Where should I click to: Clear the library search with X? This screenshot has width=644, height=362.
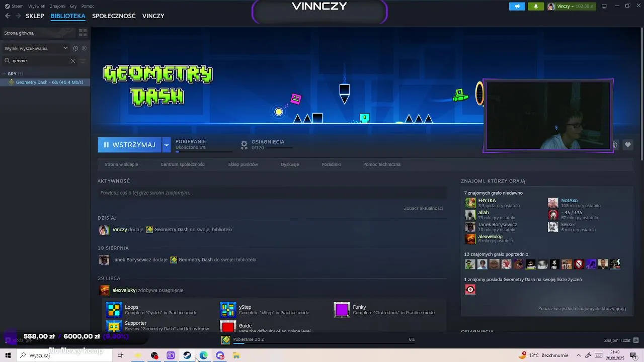tap(72, 61)
